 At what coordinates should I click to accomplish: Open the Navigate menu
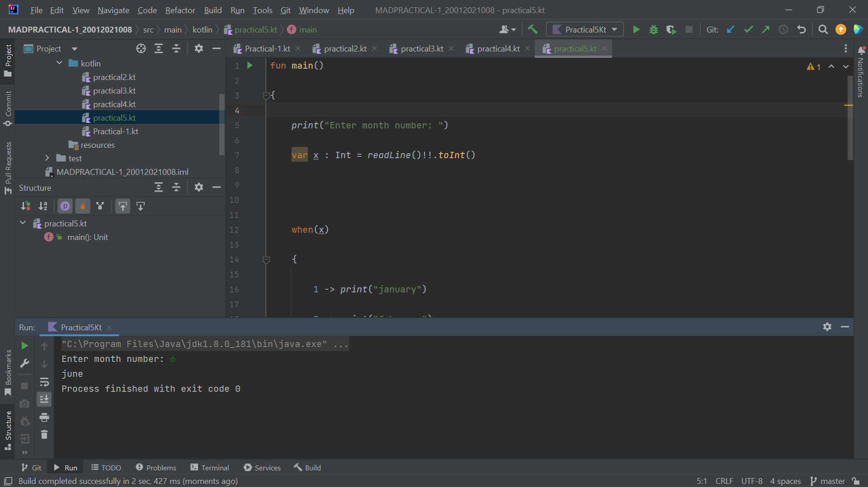pyautogui.click(x=113, y=10)
